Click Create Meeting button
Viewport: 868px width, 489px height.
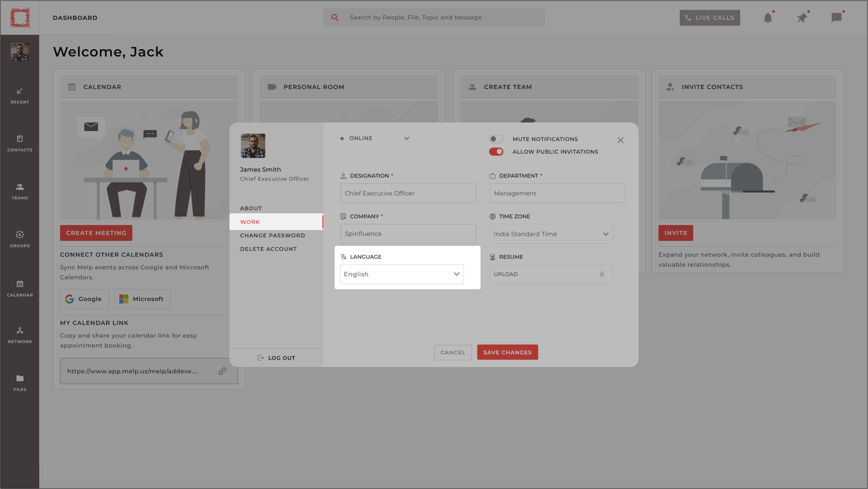click(x=96, y=233)
